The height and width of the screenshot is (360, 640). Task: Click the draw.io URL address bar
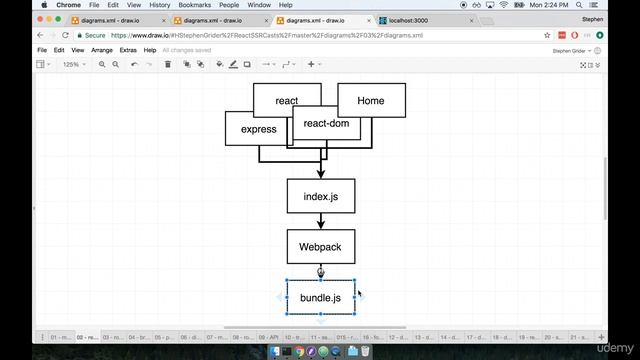(267, 36)
